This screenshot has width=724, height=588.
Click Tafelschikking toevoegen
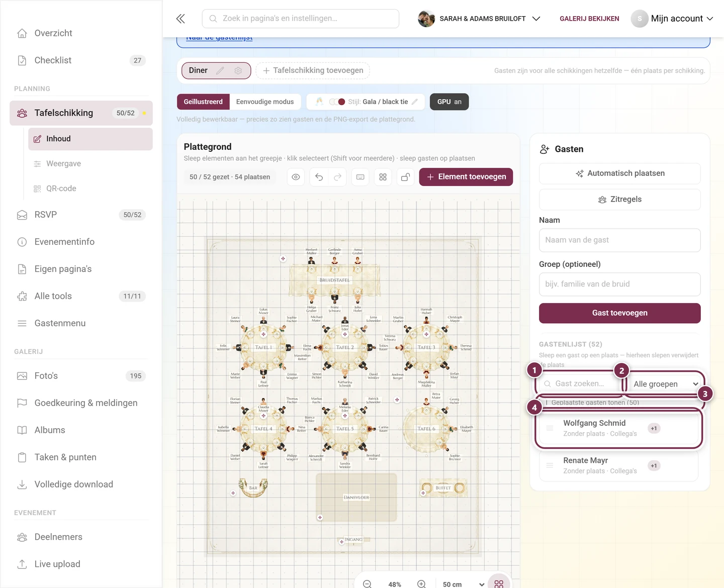tap(313, 70)
